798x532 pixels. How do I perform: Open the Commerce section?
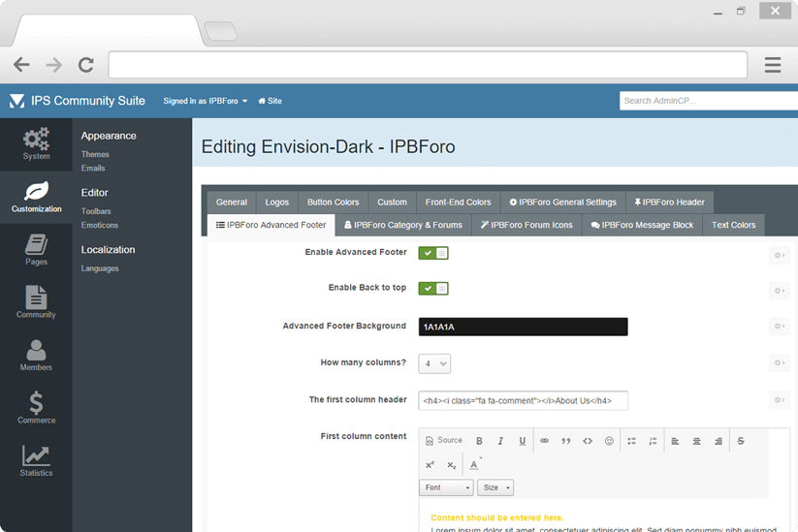[x=36, y=408]
